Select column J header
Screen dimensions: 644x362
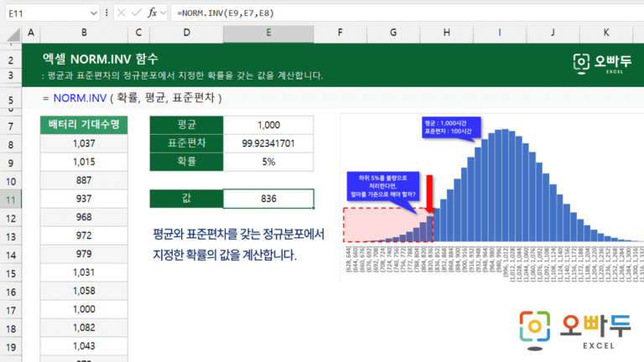[x=553, y=33]
